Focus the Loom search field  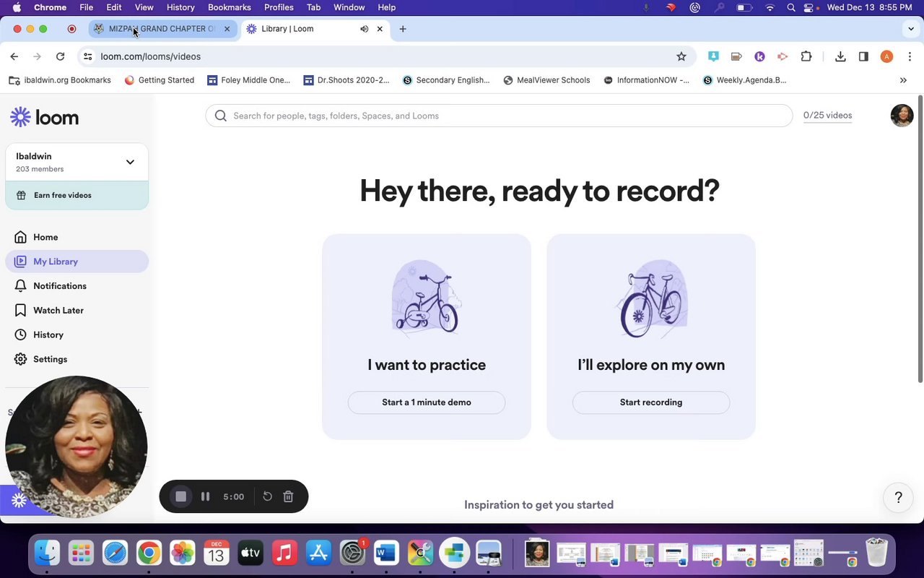coord(499,116)
